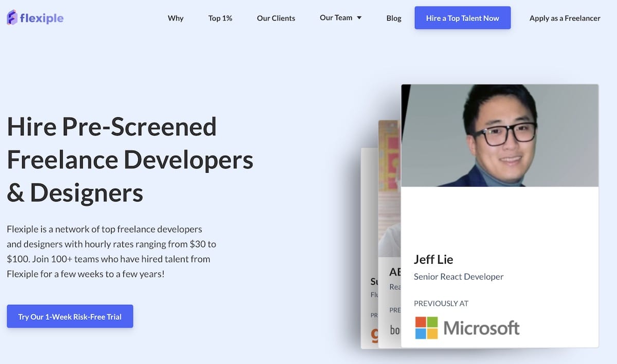
Task: Click the Microsoft wordmark text
Action: coord(481,327)
